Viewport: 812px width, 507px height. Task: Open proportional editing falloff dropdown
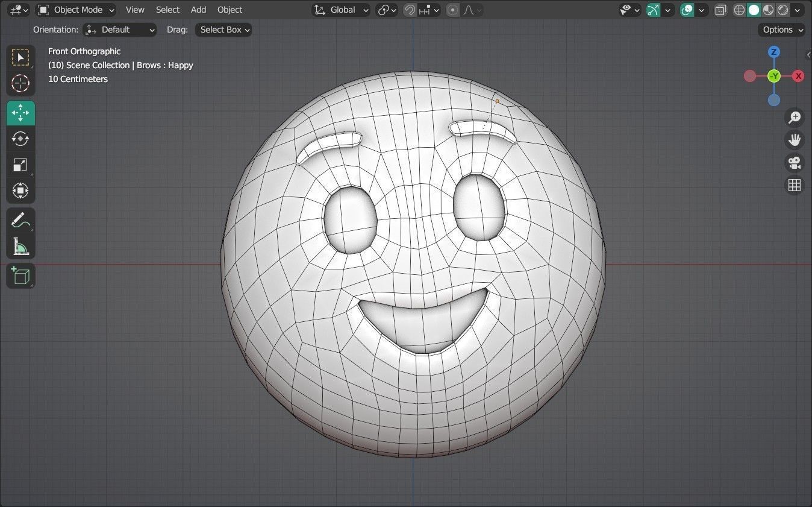pos(472,10)
